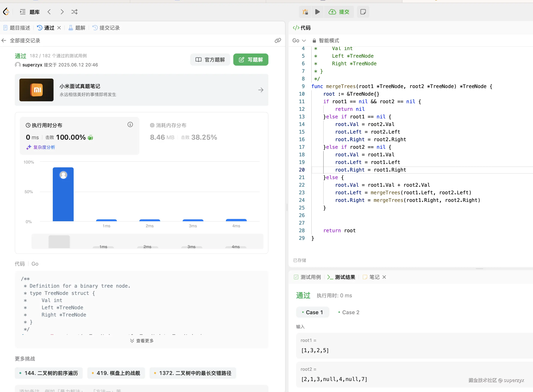
Task: Pick a random problem shuffle icon
Action: point(74,12)
